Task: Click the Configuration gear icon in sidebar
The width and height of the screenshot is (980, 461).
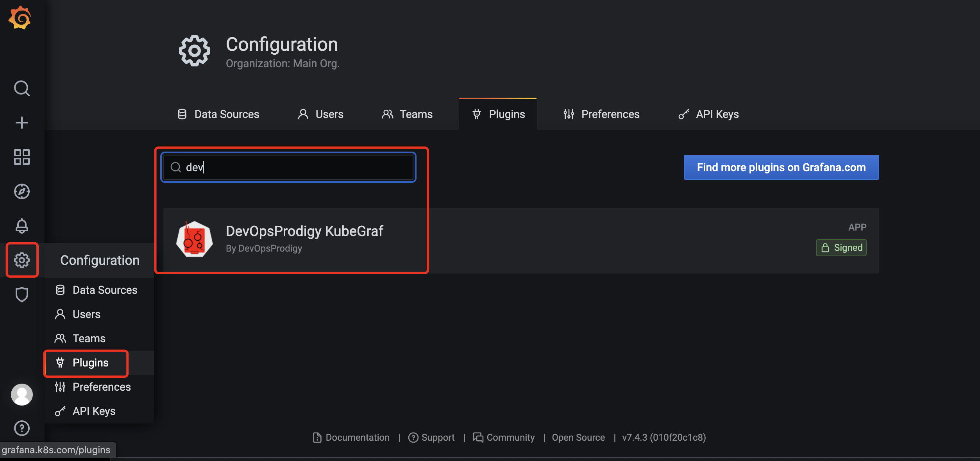Action: coord(22,260)
